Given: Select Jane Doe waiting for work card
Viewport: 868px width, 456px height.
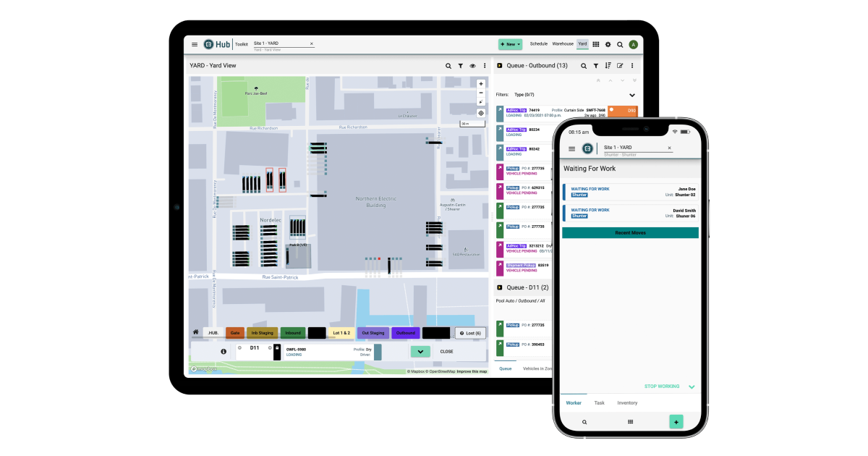Looking at the screenshot, I should 630,192.
